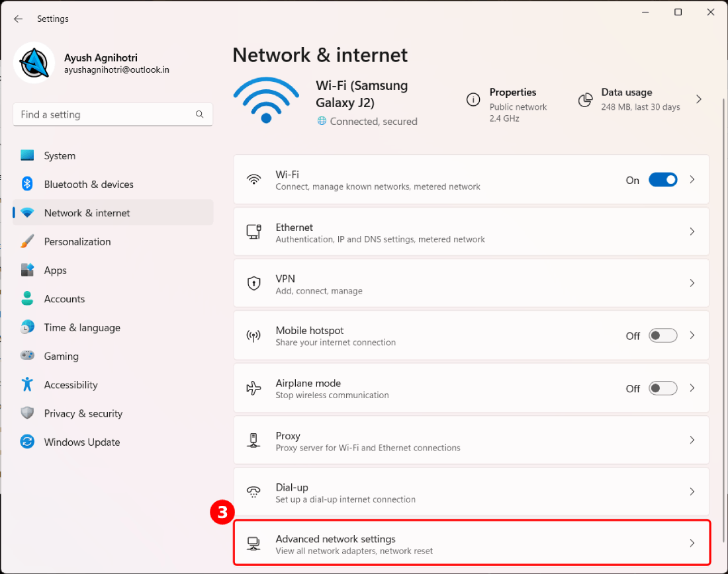Enable the Mobile hotspot toggle

pos(662,335)
